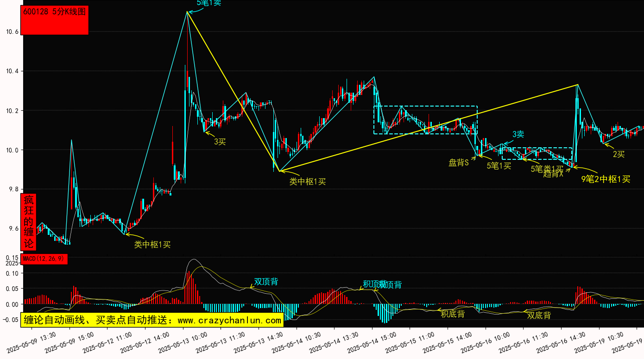Click the 10.2 price axis label
This screenshot has width=644, height=359.
point(12,111)
